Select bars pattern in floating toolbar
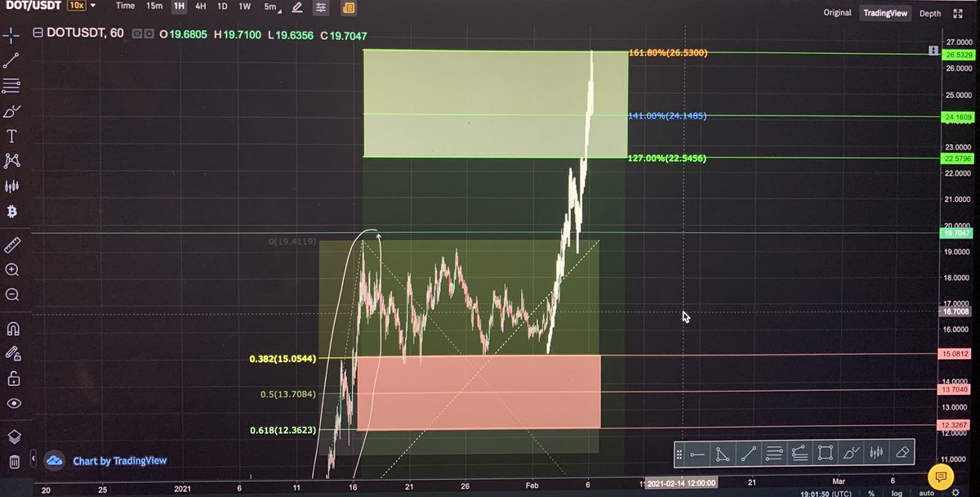Screen dimensions: 980x497 tap(877, 452)
